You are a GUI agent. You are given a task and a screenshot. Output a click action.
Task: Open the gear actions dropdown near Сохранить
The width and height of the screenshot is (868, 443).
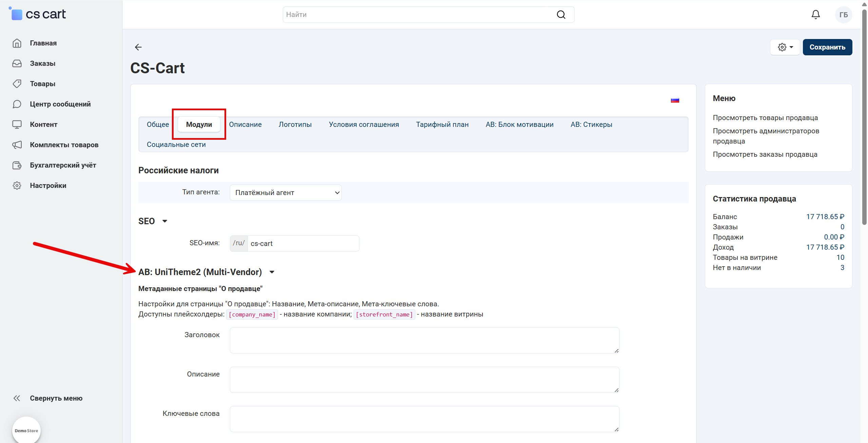coord(785,47)
